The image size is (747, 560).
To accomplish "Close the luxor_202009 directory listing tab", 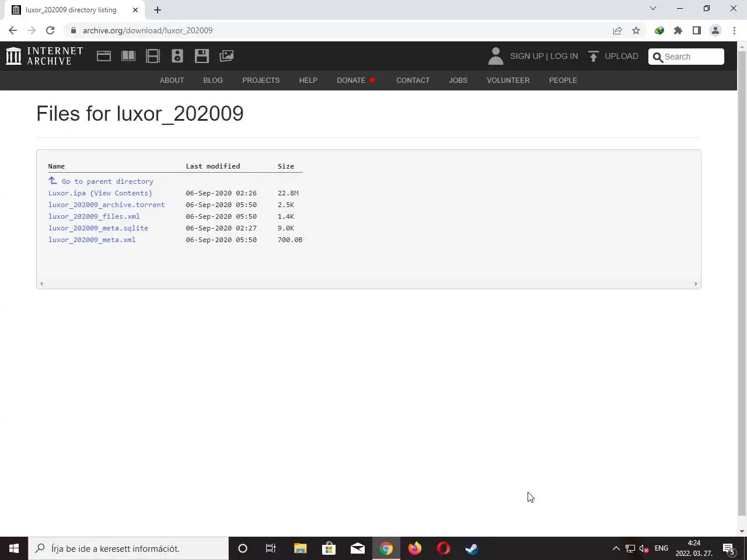I will point(135,10).
